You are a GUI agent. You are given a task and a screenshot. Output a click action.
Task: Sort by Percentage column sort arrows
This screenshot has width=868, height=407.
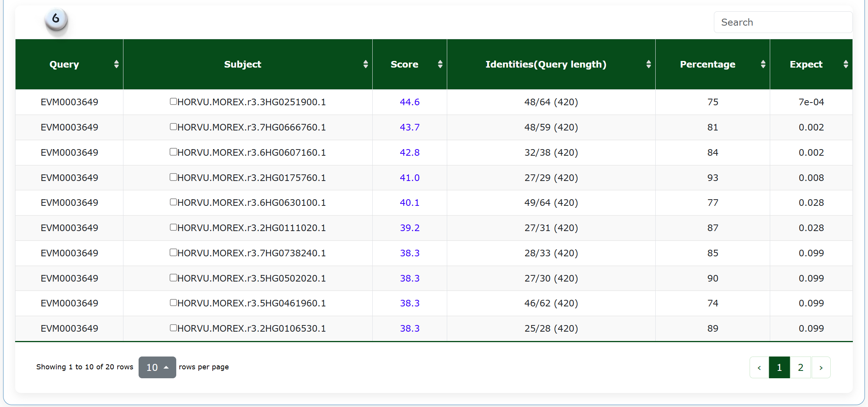click(763, 64)
